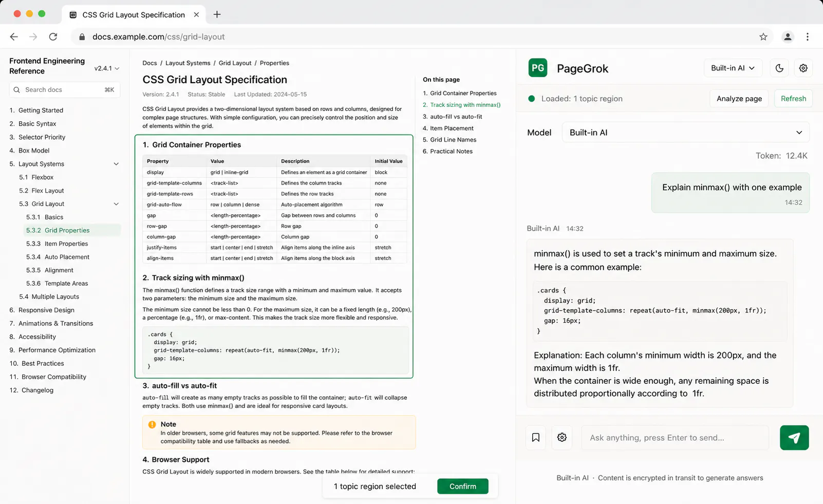
Task: Click the Confirm button
Action: [x=463, y=486]
